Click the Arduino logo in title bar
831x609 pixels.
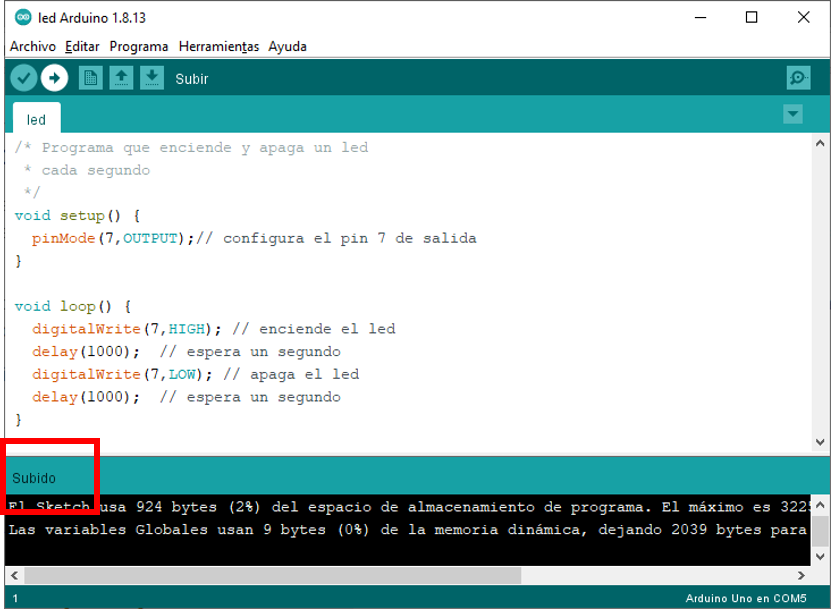click(22, 17)
